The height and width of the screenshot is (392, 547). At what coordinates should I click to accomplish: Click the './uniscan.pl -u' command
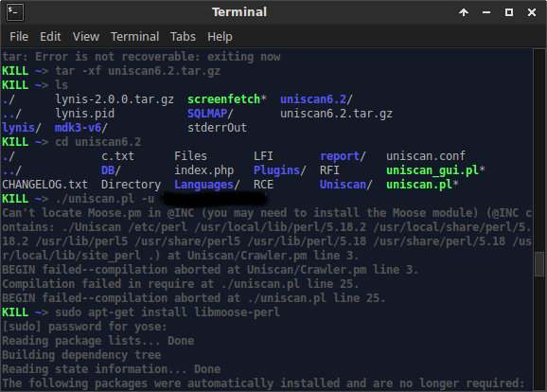(105, 199)
